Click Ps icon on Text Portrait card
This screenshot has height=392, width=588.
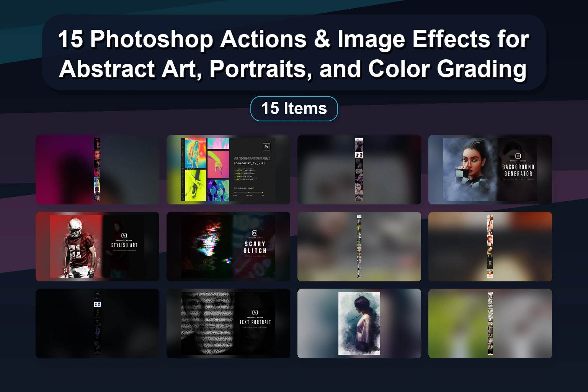(x=255, y=312)
